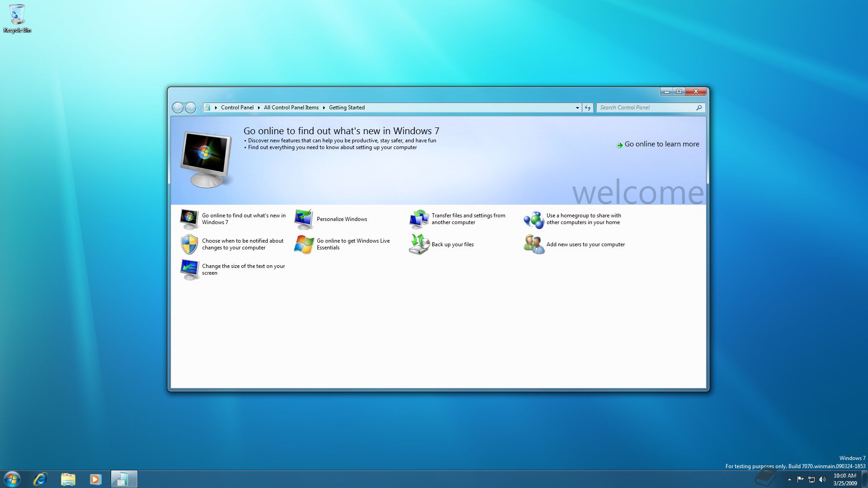
Task: Open the address bar history dropdown
Action: pos(577,108)
